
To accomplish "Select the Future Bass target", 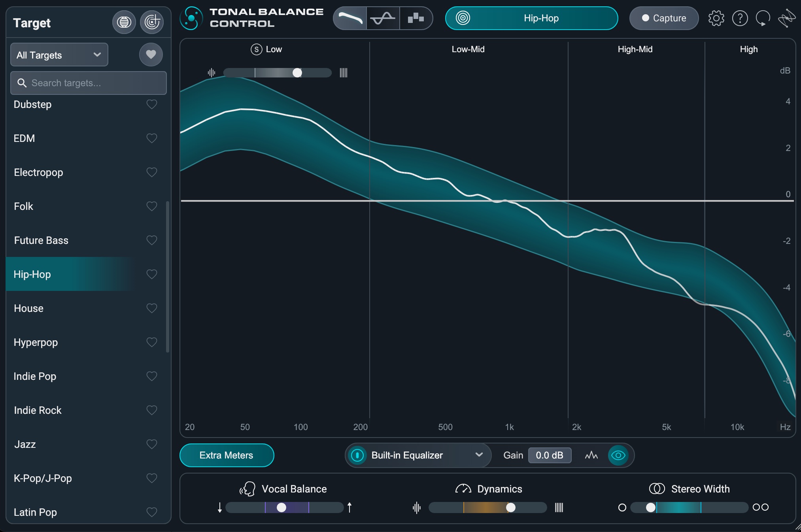I will click(41, 240).
